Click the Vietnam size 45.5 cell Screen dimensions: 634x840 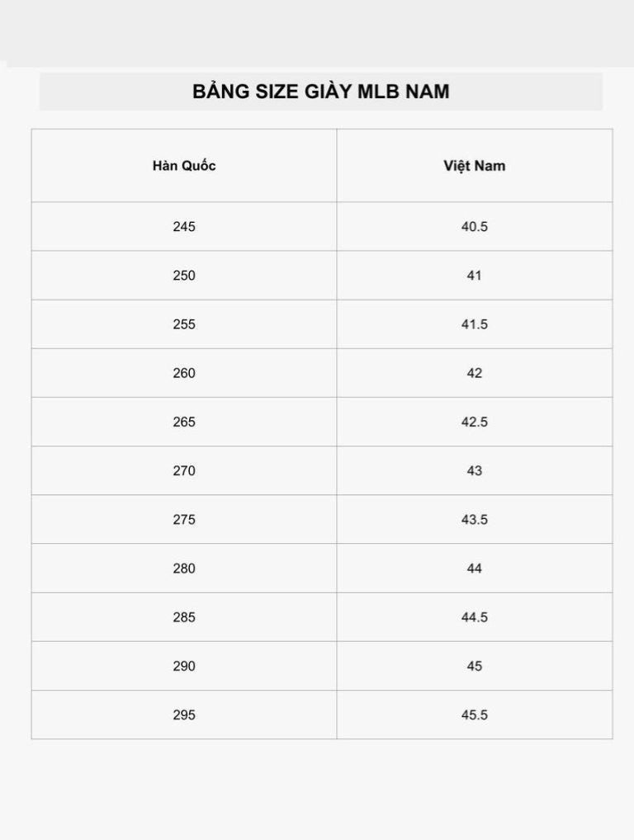(x=474, y=715)
